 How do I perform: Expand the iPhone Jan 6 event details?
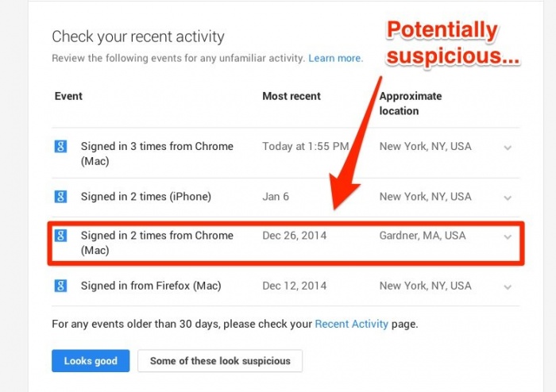(508, 197)
